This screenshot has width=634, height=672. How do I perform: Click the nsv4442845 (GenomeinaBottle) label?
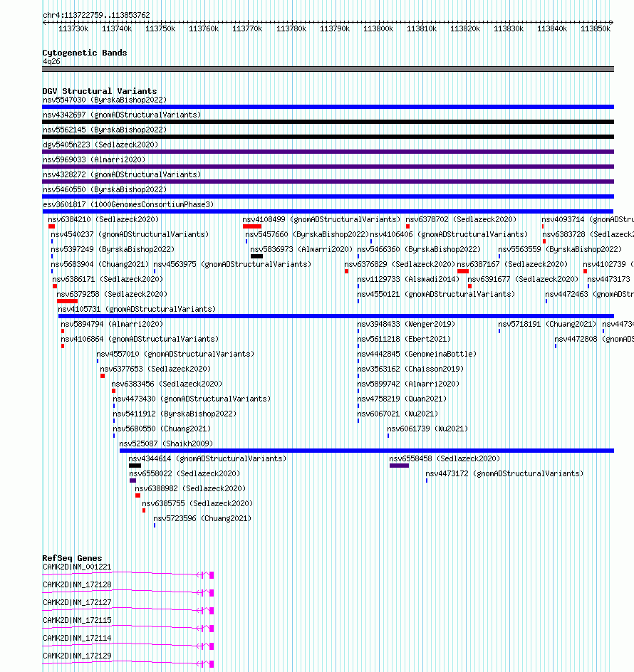(x=417, y=355)
